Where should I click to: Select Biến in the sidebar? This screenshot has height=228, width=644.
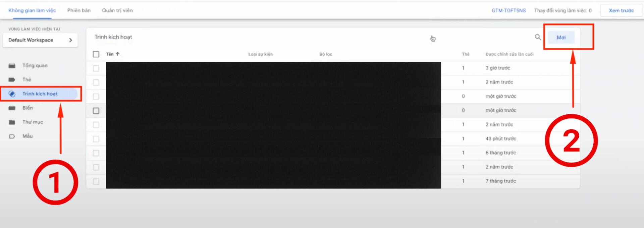pos(28,108)
